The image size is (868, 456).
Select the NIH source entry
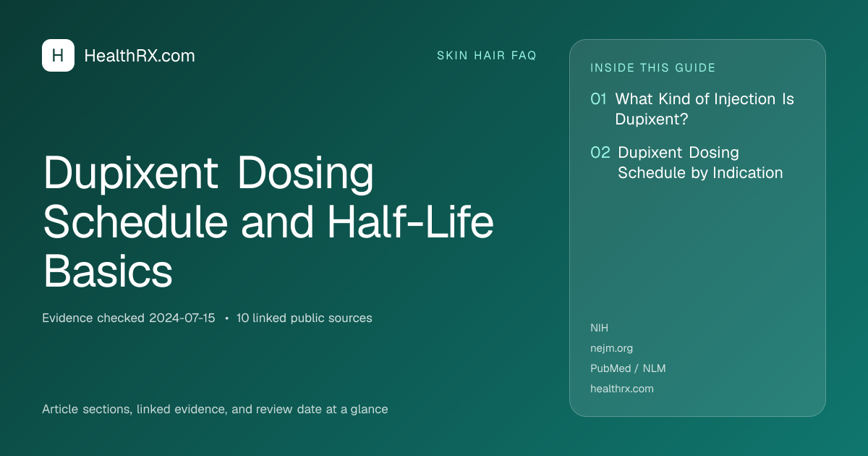click(599, 328)
